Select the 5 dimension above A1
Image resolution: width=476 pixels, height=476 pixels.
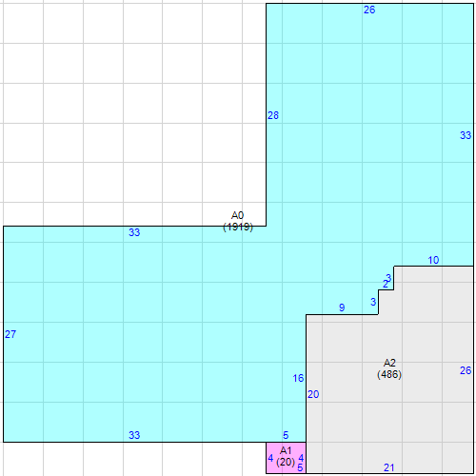pos(286,435)
